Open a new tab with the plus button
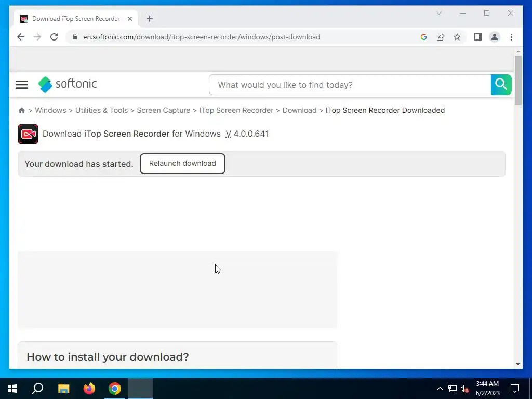 150,19
